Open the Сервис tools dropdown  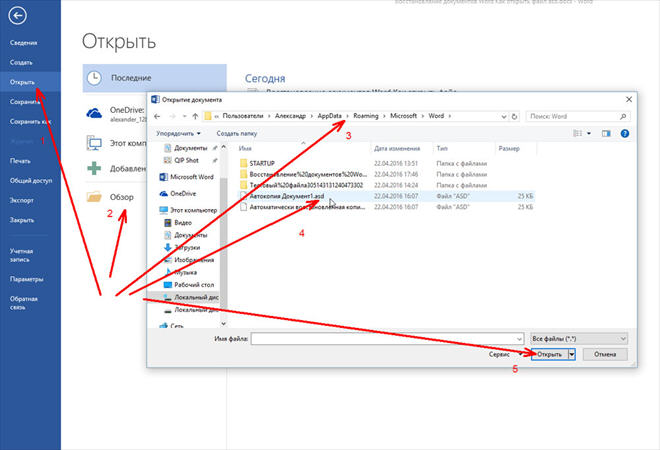(x=505, y=354)
